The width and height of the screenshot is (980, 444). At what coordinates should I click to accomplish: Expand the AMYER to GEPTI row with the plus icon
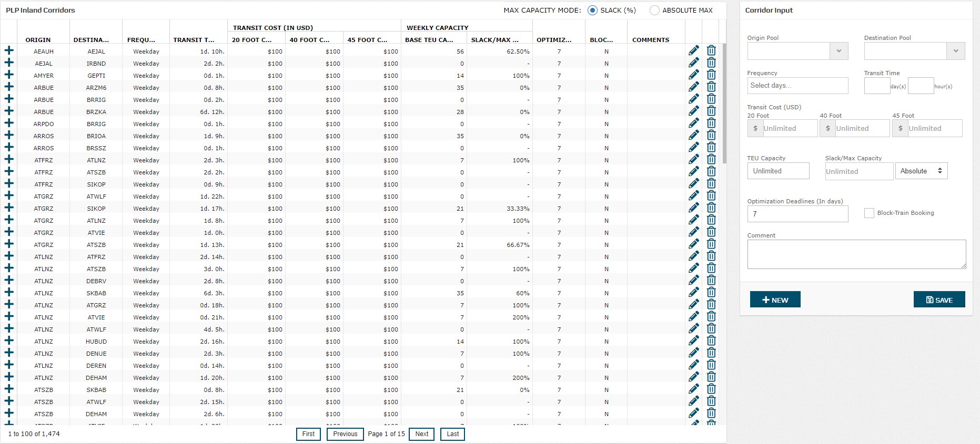[x=9, y=75]
